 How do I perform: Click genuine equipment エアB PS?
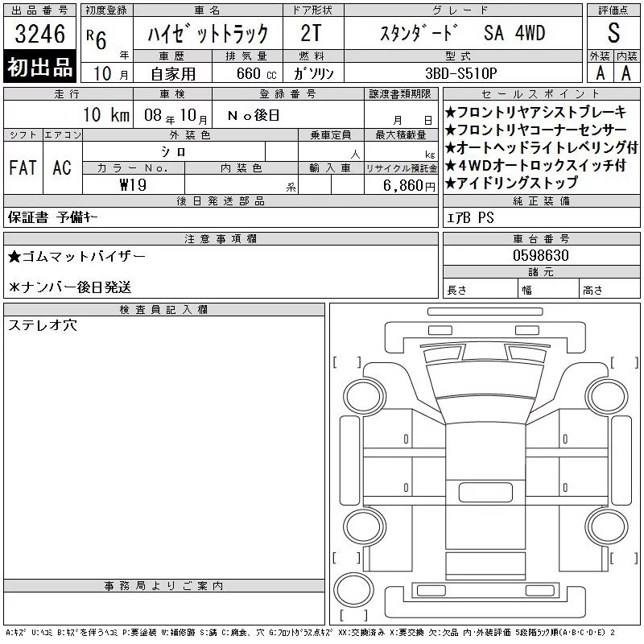coord(470,217)
